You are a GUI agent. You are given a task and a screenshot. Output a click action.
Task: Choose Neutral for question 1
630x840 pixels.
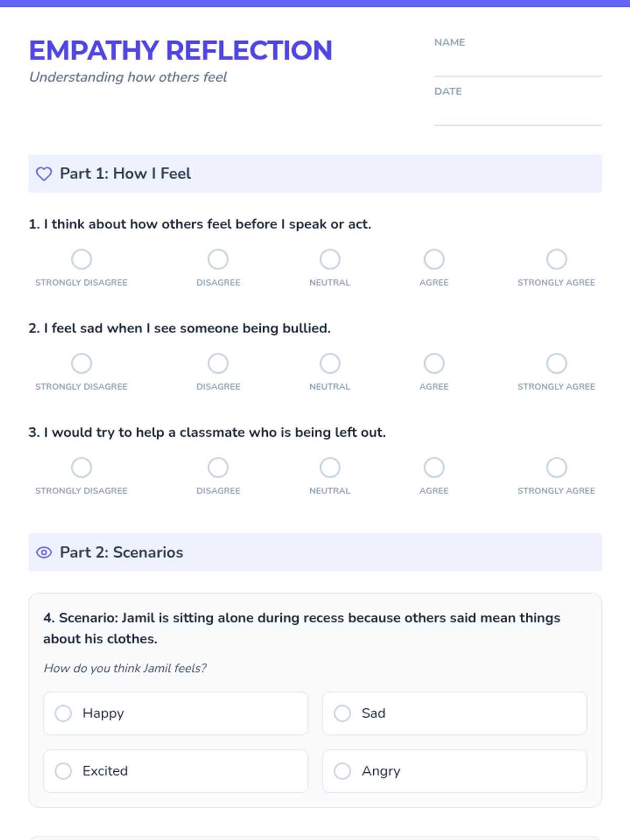[330, 259]
